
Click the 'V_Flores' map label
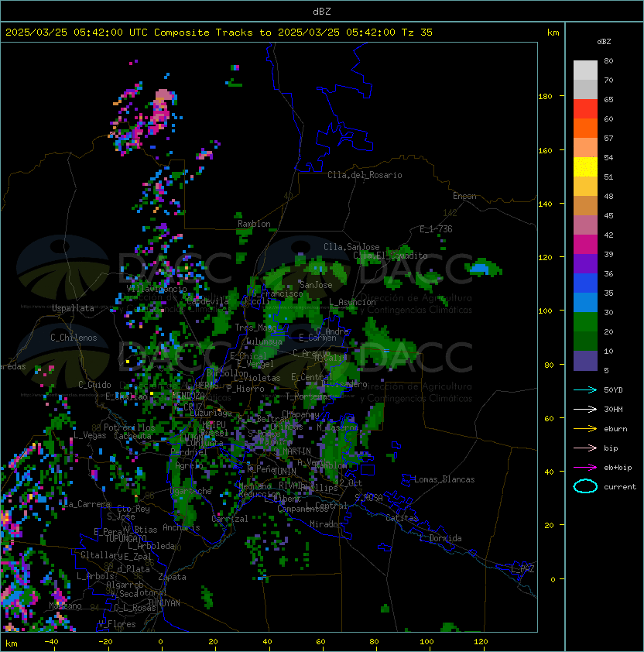[x=117, y=624]
